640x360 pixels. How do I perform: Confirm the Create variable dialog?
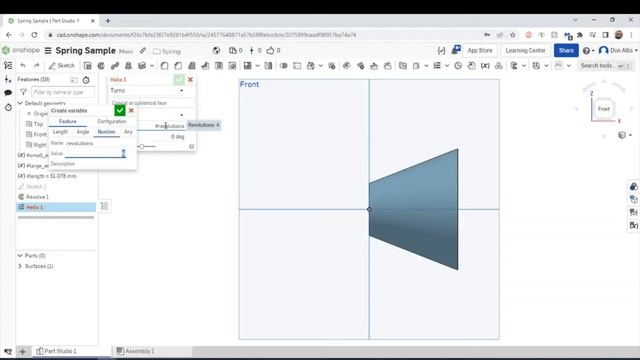[120, 110]
